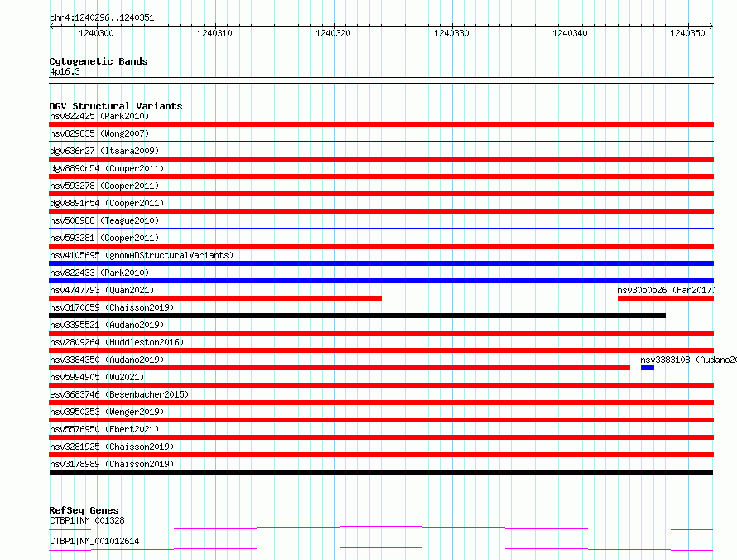Image resolution: width=737 pixels, height=560 pixels.
Task: Click the thin blue line for nsv508988
Action: click(381, 228)
